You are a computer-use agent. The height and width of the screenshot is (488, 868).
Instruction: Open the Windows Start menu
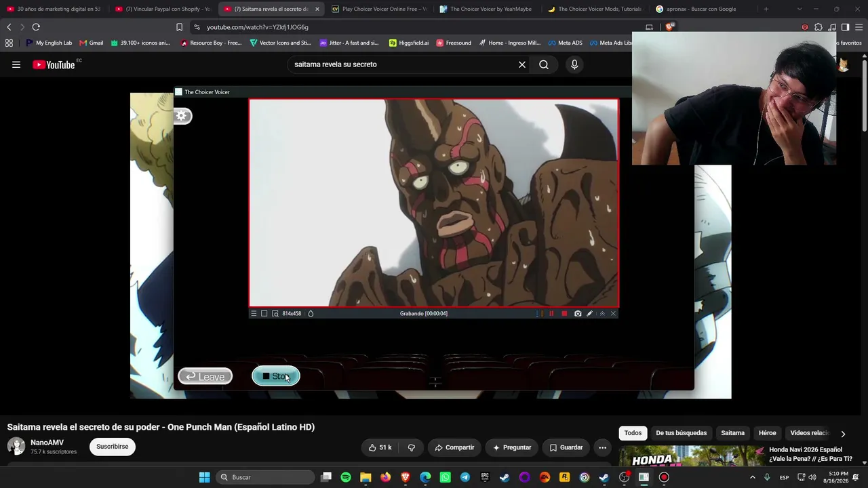(x=204, y=477)
